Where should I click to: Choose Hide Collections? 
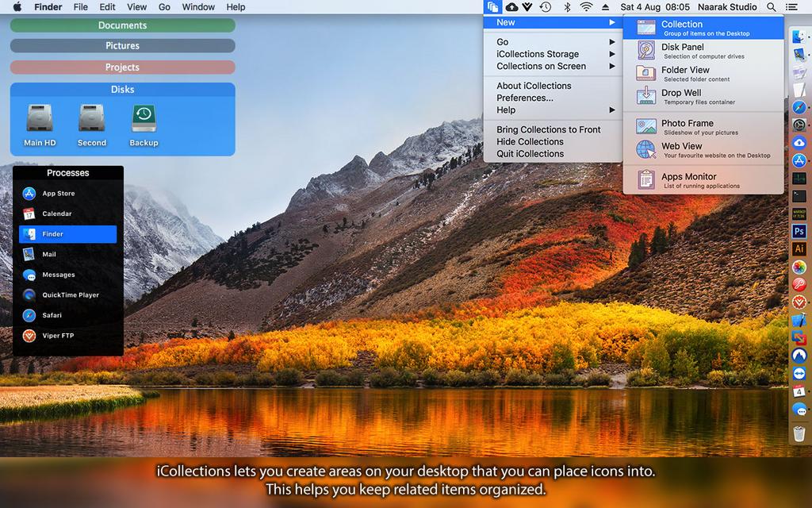pos(553,141)
